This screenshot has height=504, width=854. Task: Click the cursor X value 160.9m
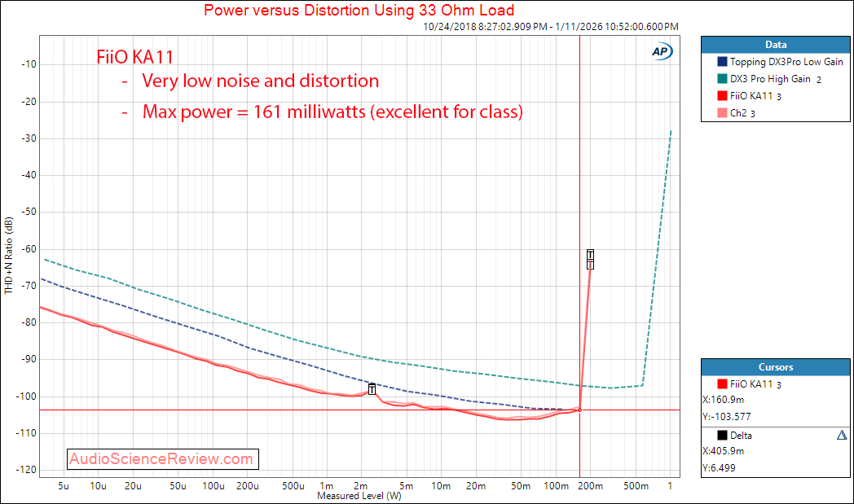pyautogui.click(x=724, y=400)
